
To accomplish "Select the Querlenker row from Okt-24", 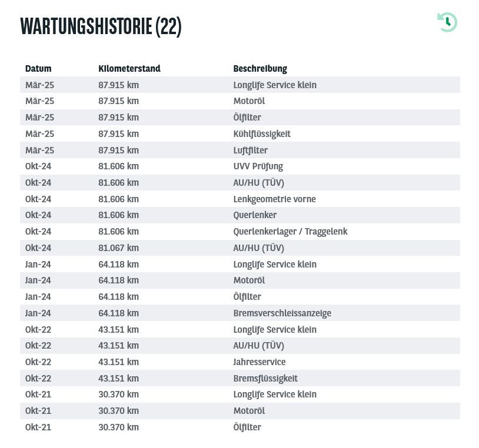I will [240, 215].
